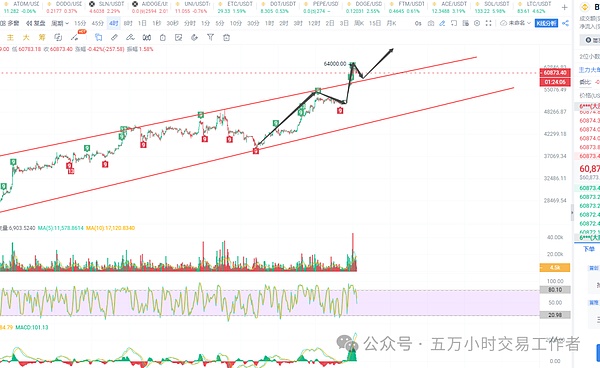
Task: Open the DODO/USDT pair tab
Action: pos(64,7)
